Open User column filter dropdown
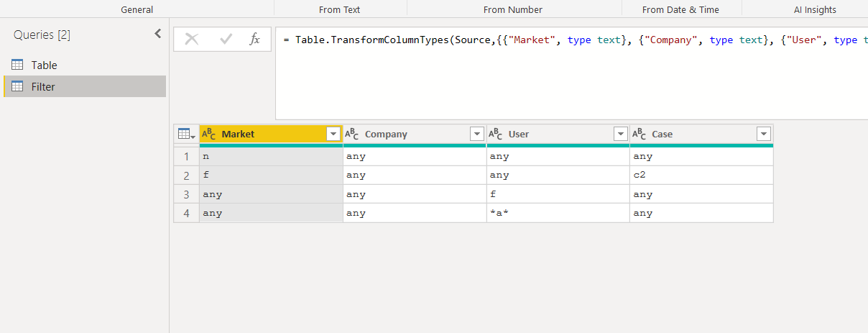868x333 pixels. (x=620, y=134)
